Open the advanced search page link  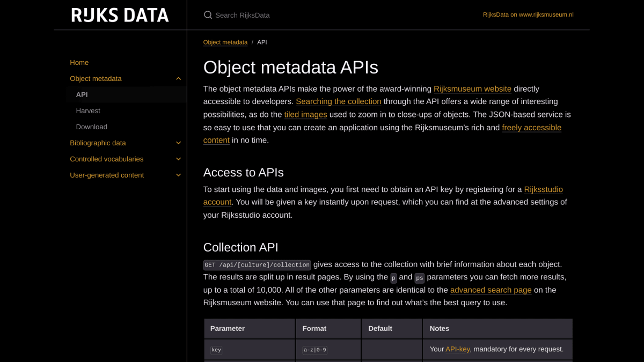(x=491, y=290)
